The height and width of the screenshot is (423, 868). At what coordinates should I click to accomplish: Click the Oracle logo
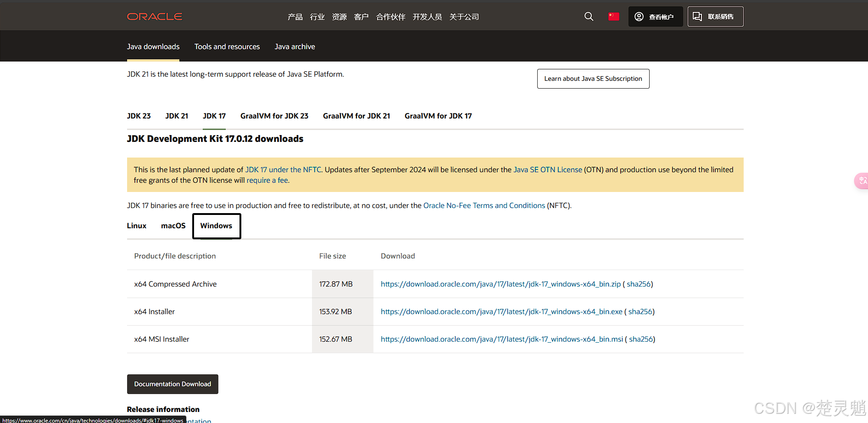[155, 17]
